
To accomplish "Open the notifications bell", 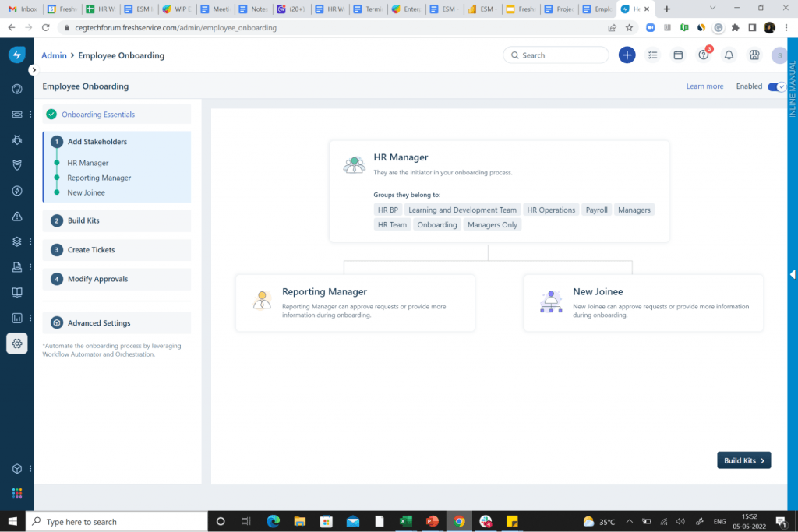I will (729, 55).
